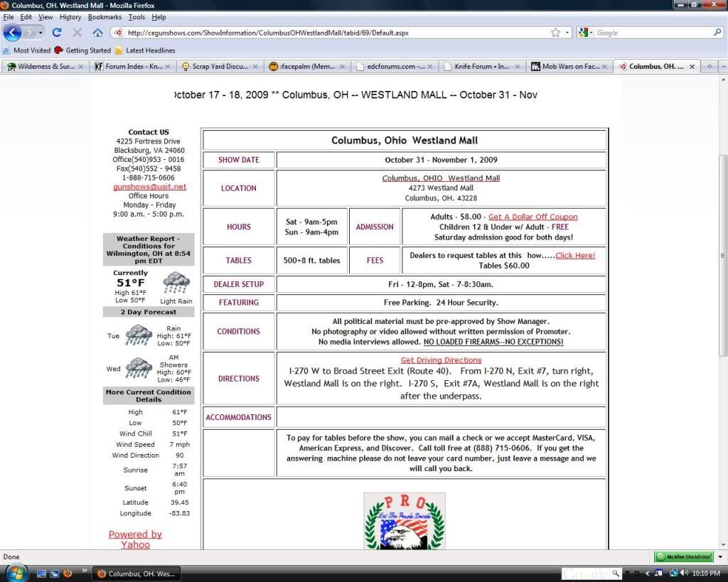Switch to the Mob Wars tab
Image resolution: width=728 pixels, height=582 pixels.
[x=569, y=66]
